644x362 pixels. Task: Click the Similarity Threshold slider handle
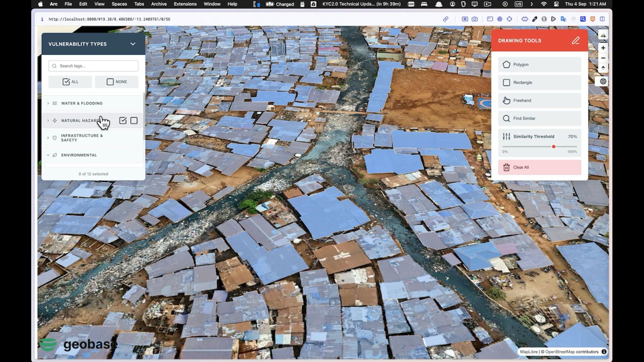(553, 147)
